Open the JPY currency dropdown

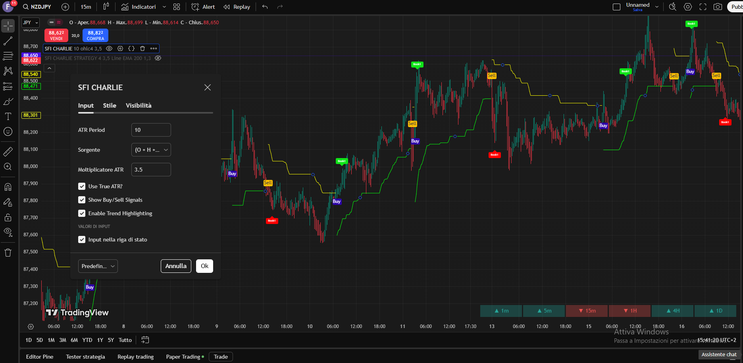point(30,22)
